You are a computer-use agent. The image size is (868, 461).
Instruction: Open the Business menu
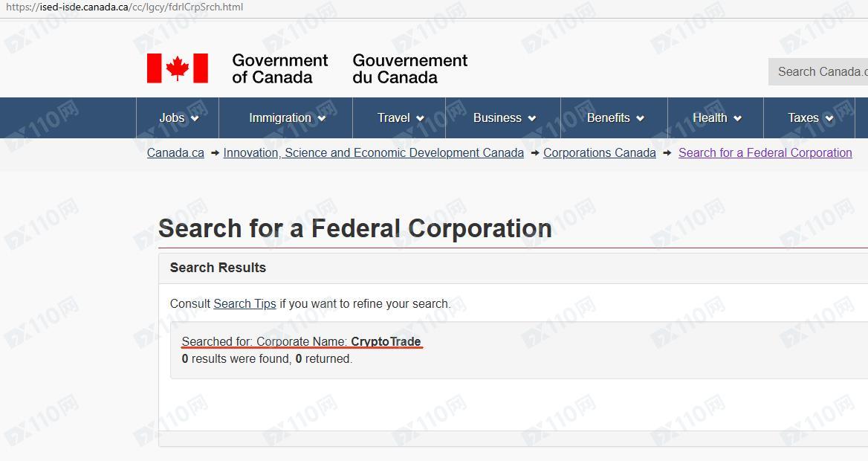pyautogui.click(x=504, y=118)
